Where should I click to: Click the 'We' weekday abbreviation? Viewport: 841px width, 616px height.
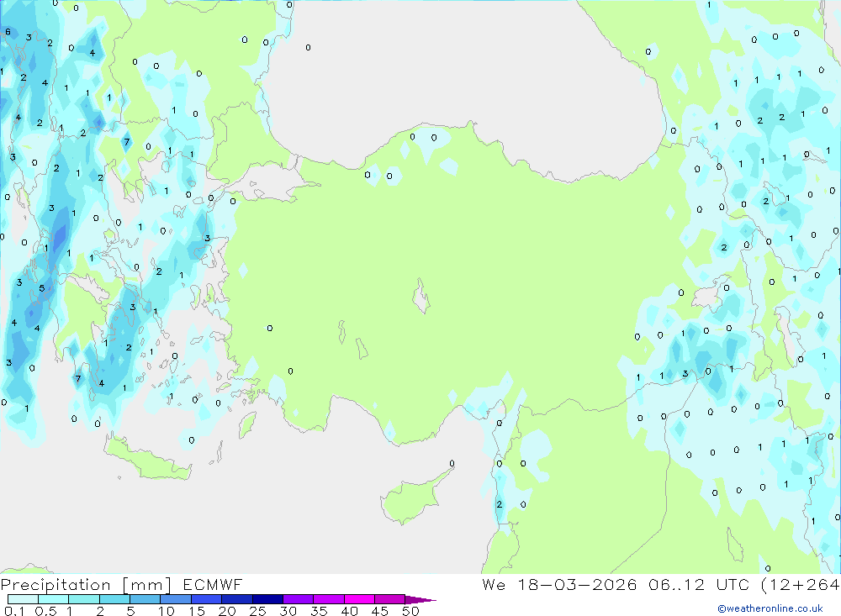coord(494,584)
